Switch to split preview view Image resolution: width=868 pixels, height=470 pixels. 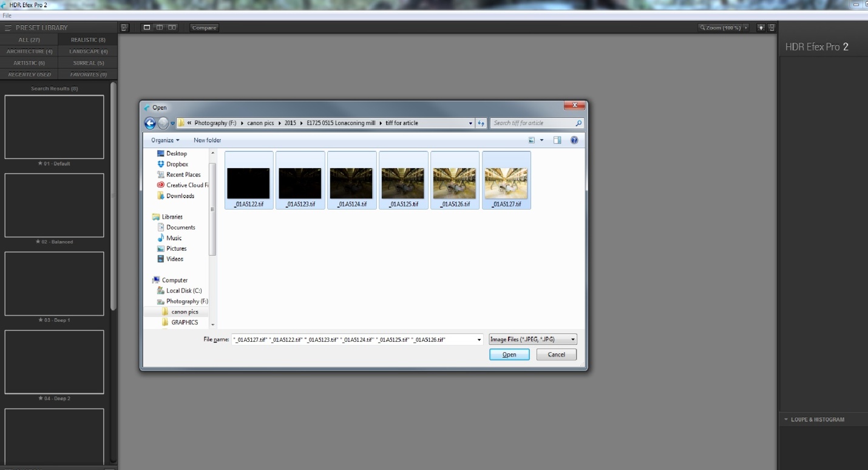160,27
